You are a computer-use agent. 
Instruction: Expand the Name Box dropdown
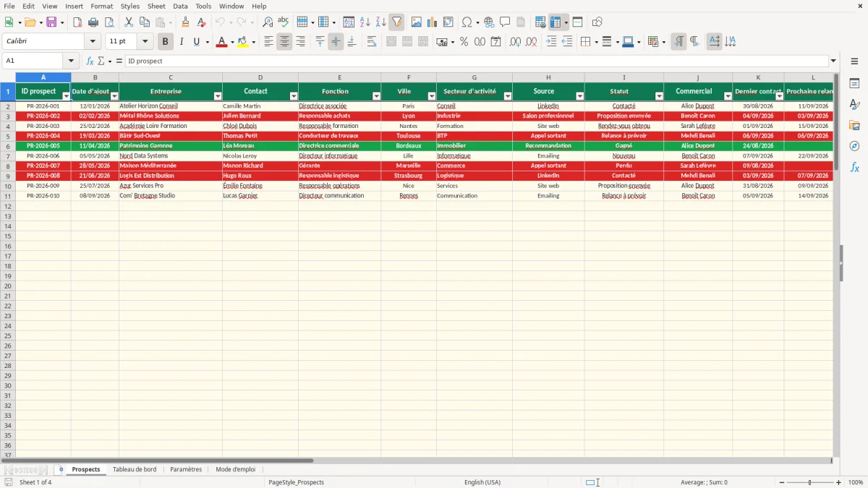click(71, 61)
